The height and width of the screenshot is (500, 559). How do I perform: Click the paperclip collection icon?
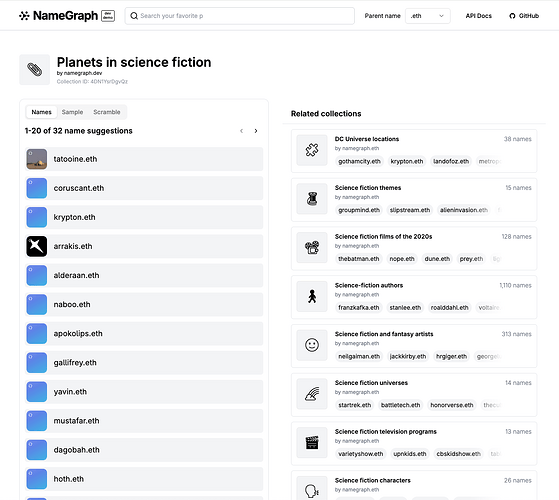[x=35, y=69]
